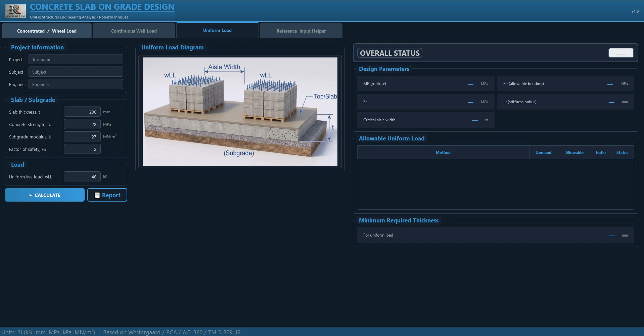
Task: Click the Ratio column header
Action: point(601,153)
